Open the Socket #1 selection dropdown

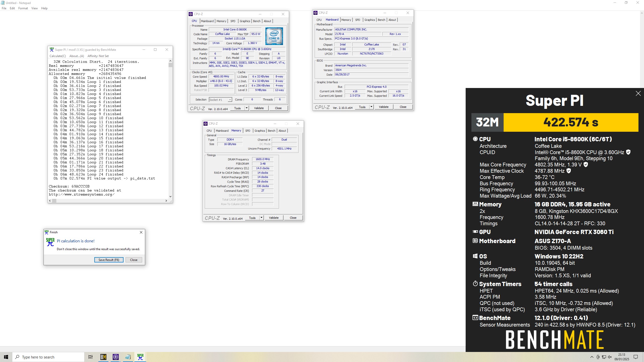220,100
